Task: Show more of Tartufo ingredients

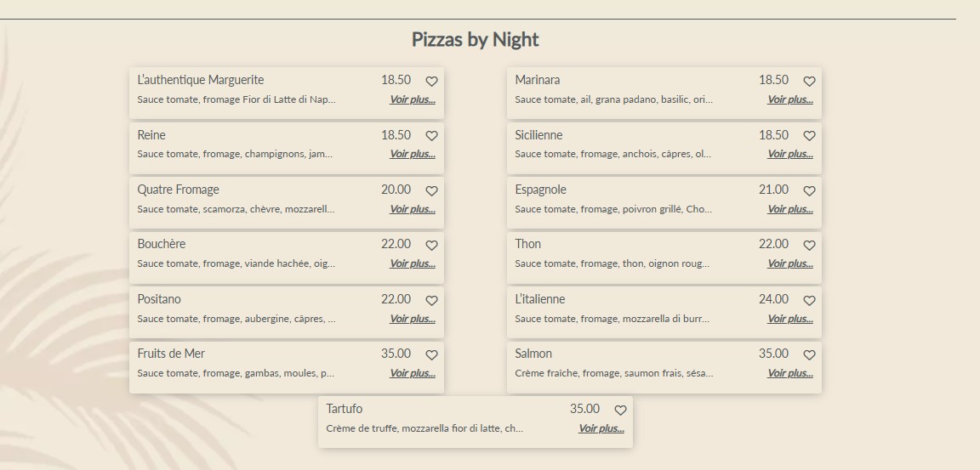Action: [x=601, y=428]
